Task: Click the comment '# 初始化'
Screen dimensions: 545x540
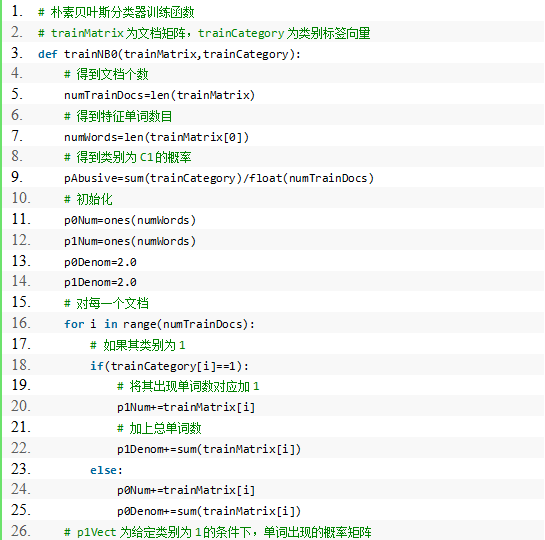Action: [88, 199]
